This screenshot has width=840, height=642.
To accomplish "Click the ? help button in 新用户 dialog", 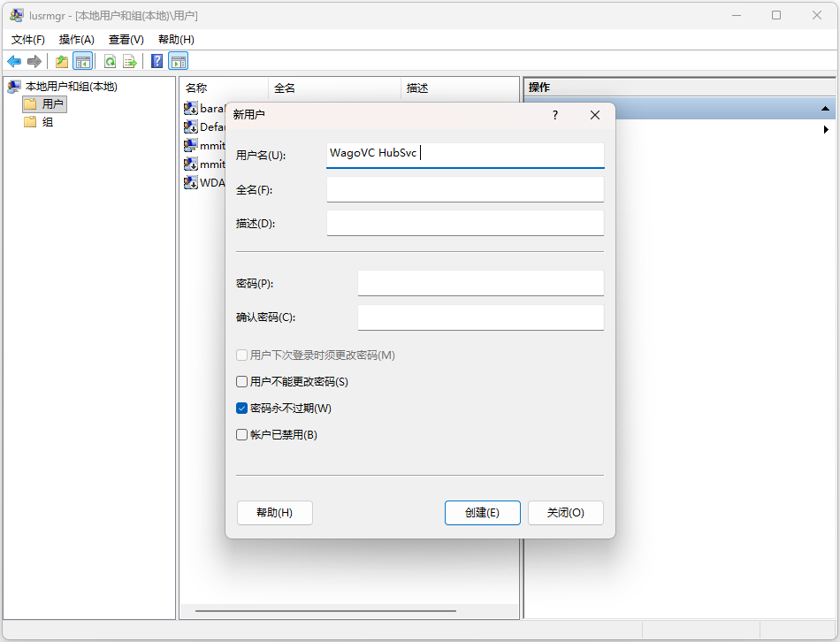I will coord(555,115).
